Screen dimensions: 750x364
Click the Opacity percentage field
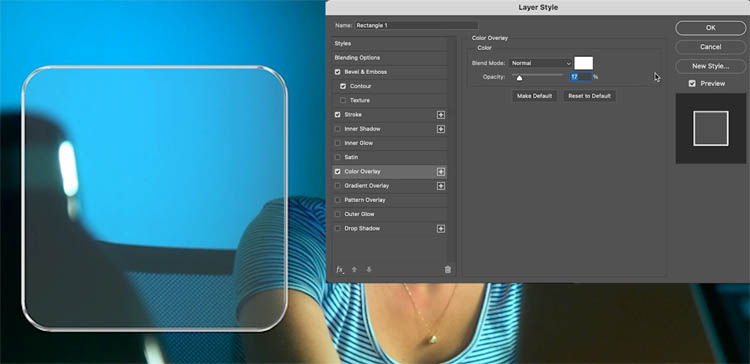point(581,77)
